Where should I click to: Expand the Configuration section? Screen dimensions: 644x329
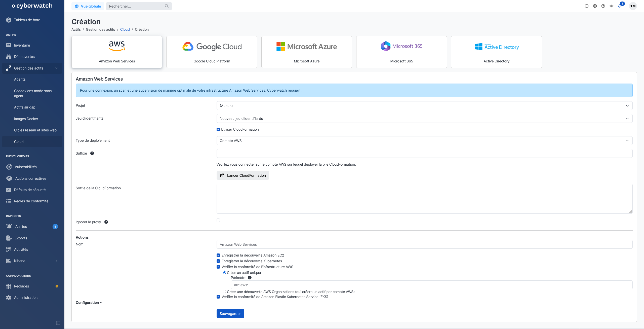coord(89,303)
